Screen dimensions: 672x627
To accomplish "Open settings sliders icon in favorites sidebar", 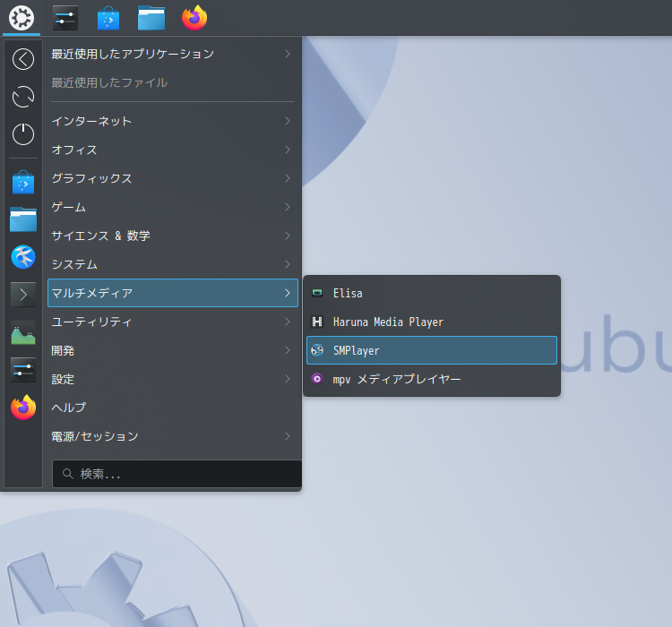I will [x=23, y=370].
